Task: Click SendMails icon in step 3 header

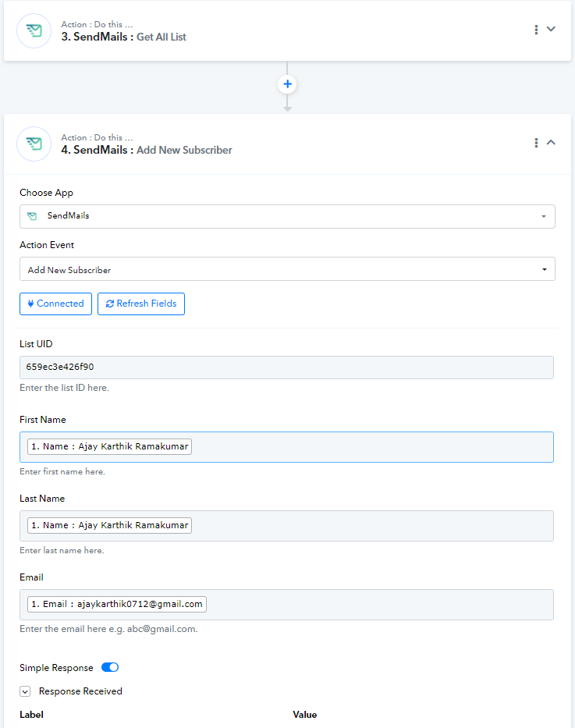Action: 34,31
